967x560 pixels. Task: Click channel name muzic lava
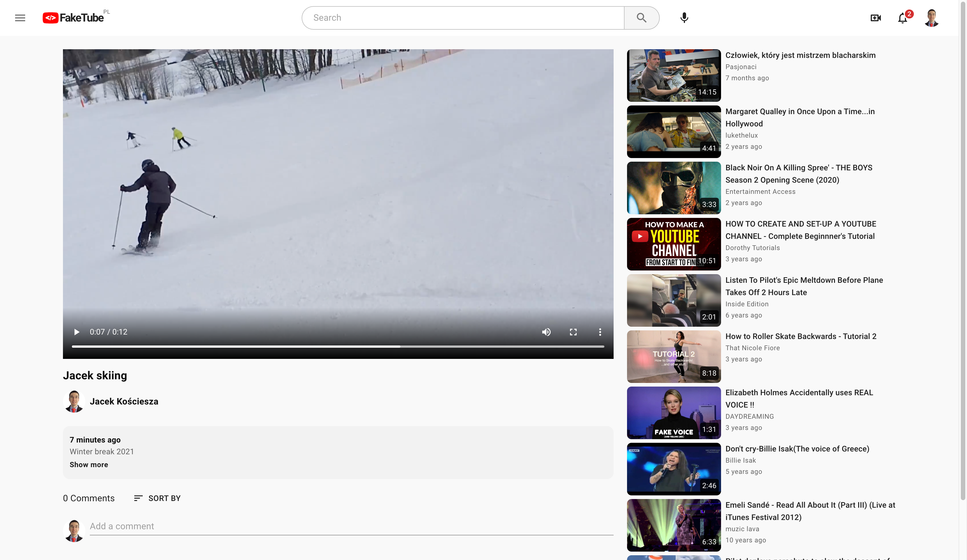tap(742, 529)
